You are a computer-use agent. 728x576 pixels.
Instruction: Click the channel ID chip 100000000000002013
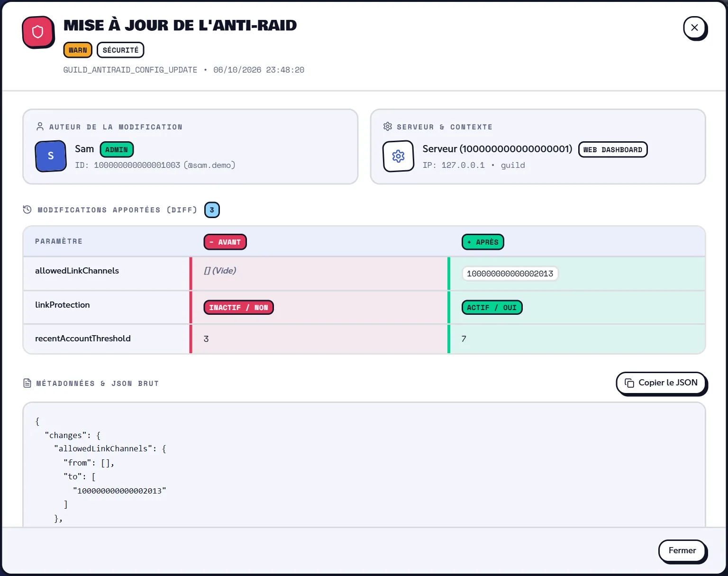[x=510, y=274]
